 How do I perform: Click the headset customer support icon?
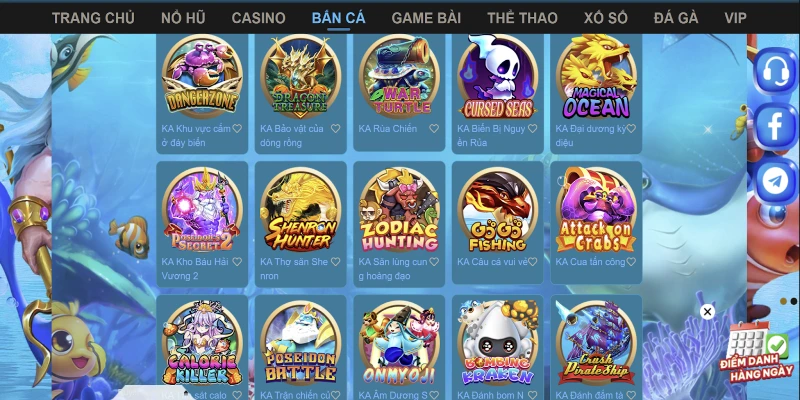click(776, 71)
